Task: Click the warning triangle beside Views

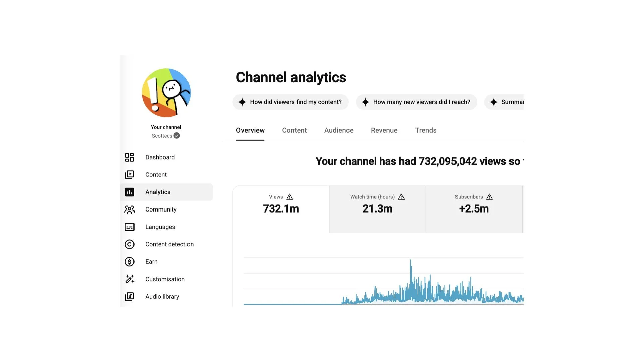Action: click(x=290, y=197)
